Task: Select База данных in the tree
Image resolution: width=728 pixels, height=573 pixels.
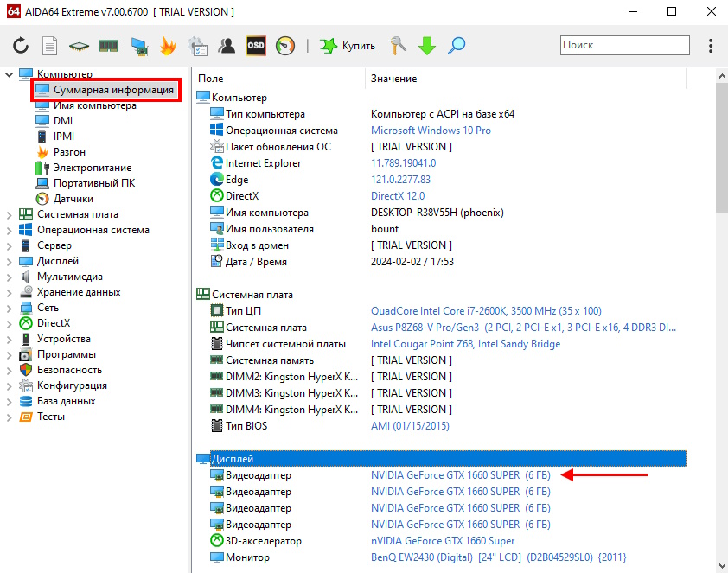Action: click(66, 401)
